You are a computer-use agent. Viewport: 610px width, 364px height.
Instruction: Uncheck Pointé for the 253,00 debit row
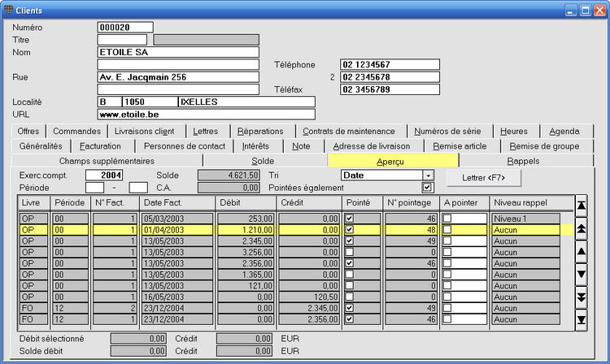click(x=350, y=219)
